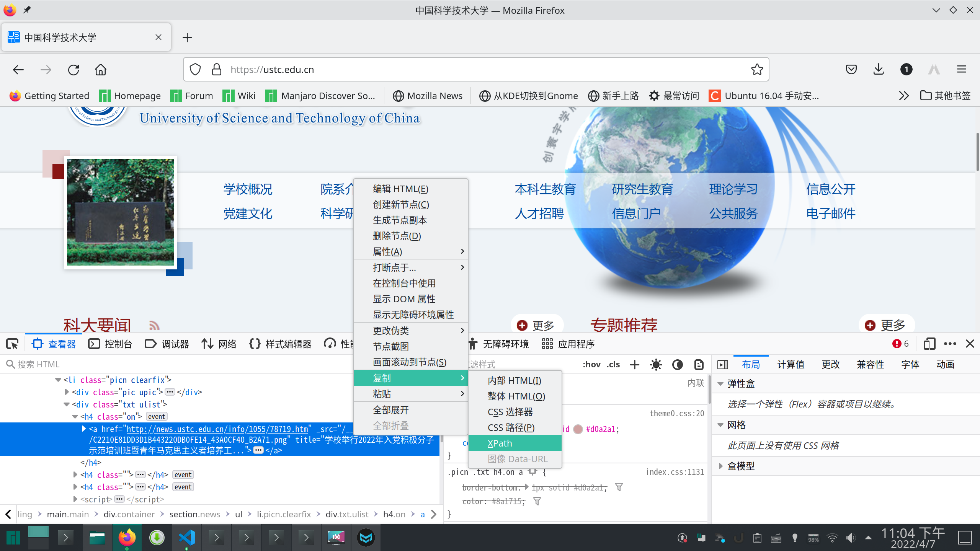The image size is (980, 551).
Task: Open the 信息公开 navigation link
Action: coord(831,189)
